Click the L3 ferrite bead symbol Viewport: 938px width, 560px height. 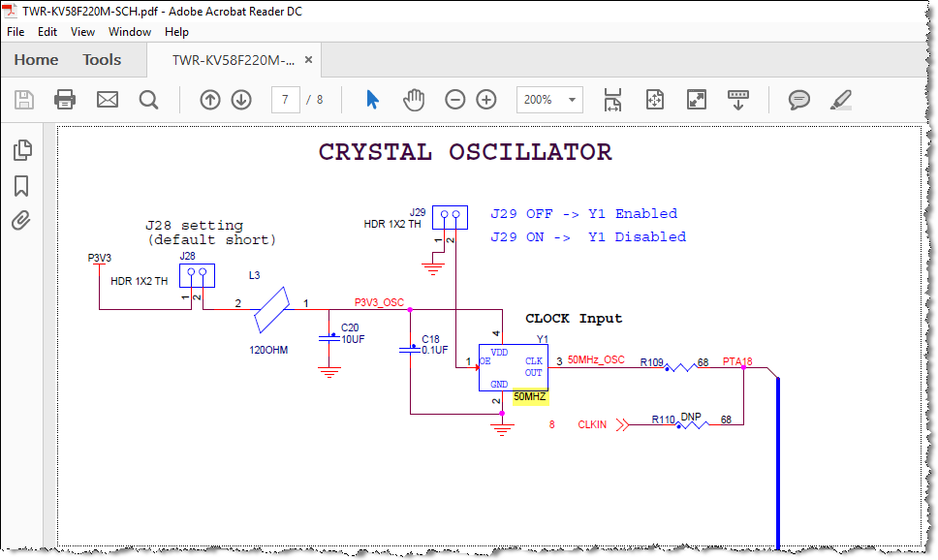point(272,309)
